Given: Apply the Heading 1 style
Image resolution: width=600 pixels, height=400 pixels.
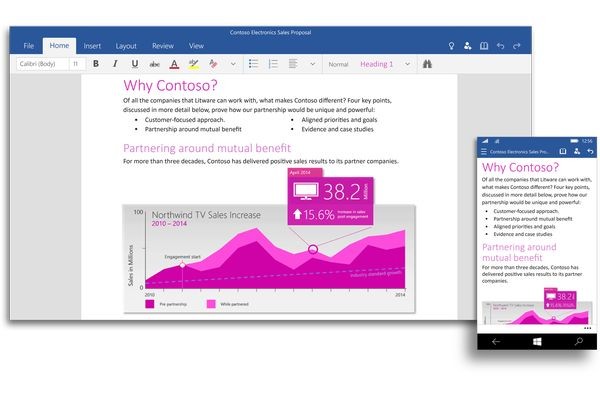Looking at the screenshot, I should [377, 64].
